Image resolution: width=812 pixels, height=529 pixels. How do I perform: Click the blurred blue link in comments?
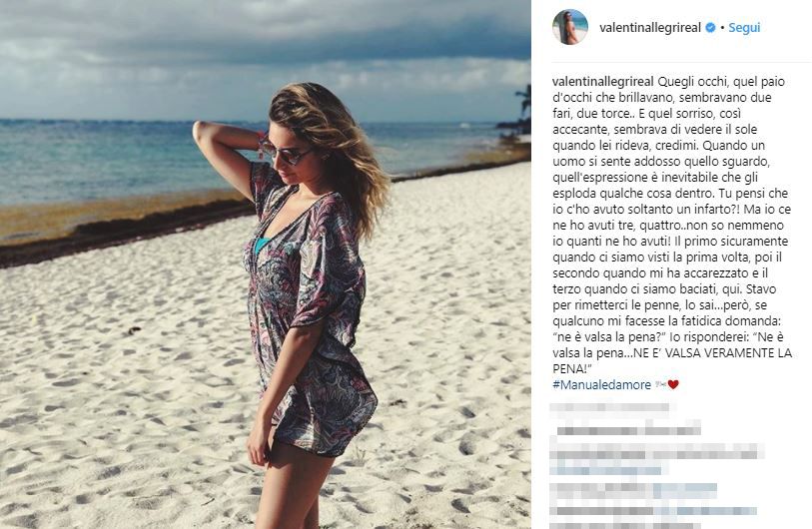coord(606,471)
